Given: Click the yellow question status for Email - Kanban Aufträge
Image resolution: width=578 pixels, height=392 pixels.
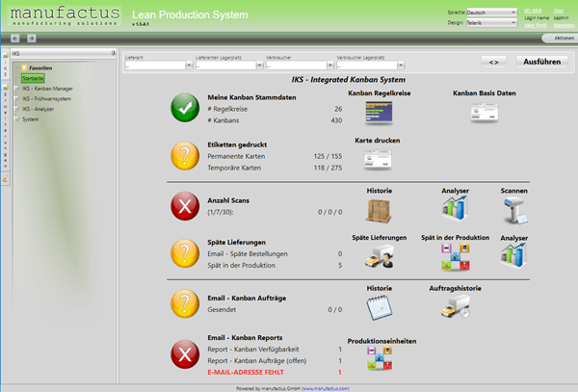Looking at the screenshot, I should 185,303.
